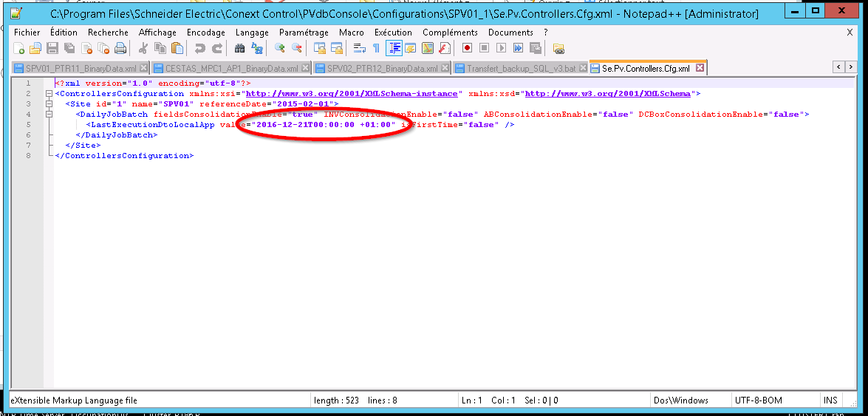Toggle word wrap in the toolbar
The width and height of the screenshot is (868, 416).
click(x=360, y=49)
